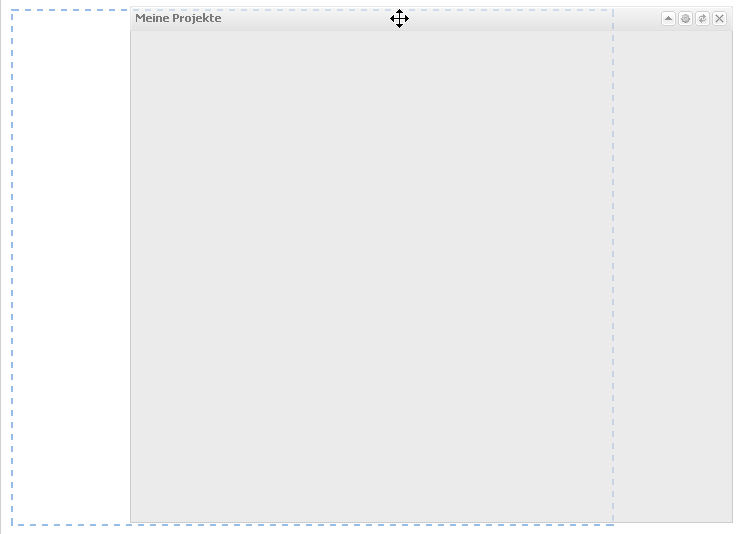Reload project list with swap arrows button
Screen dimensions: 744x534
click(702, 19)
